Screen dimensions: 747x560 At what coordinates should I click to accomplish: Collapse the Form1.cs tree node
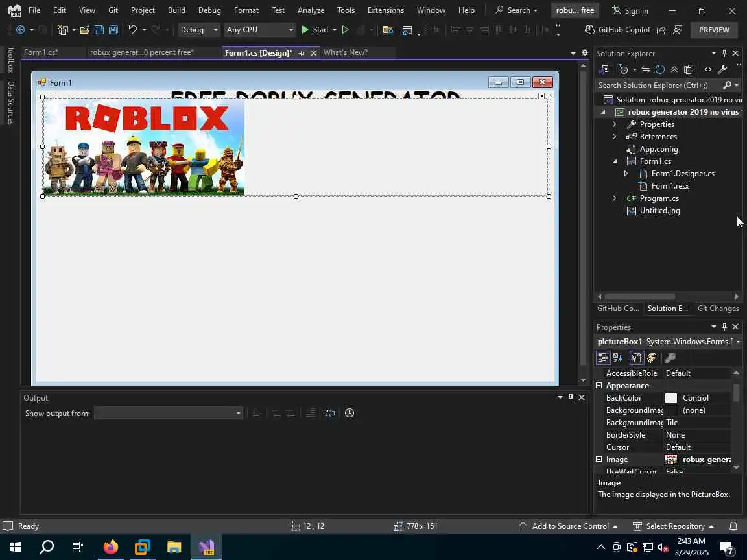click(x=615, y=161)
